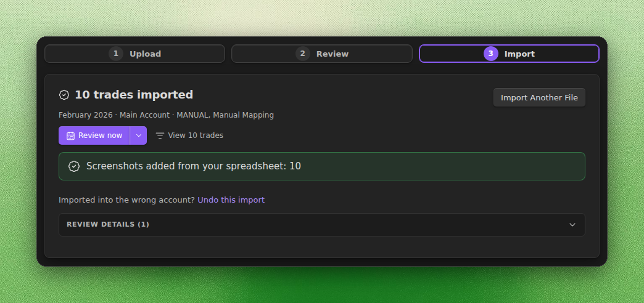Viewport: 644px width, 303px height.
Task: Click the purple step number 3 circle
Action: click(x=491, y=54)
